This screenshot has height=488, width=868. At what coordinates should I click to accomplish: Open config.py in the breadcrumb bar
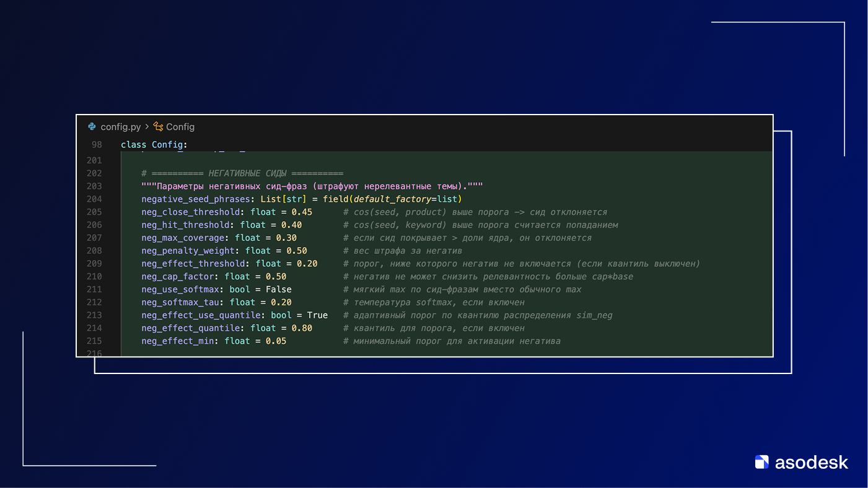pos(120,127)
